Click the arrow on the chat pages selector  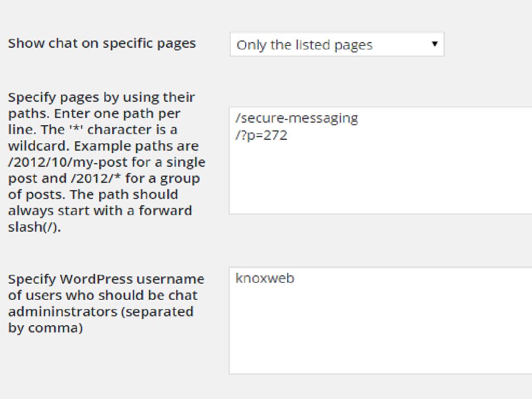[x=435, y=44]
